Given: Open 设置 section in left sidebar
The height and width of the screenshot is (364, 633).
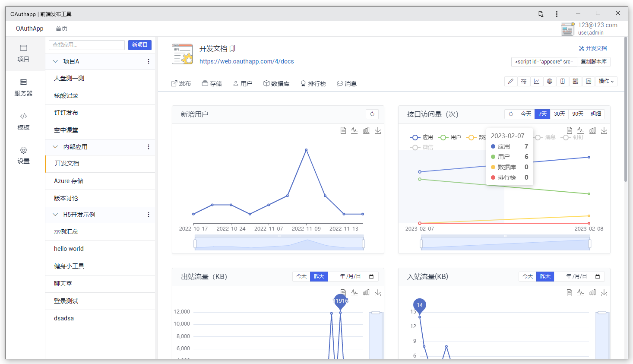Looking at the screenshot, I should tap(23, 155).
